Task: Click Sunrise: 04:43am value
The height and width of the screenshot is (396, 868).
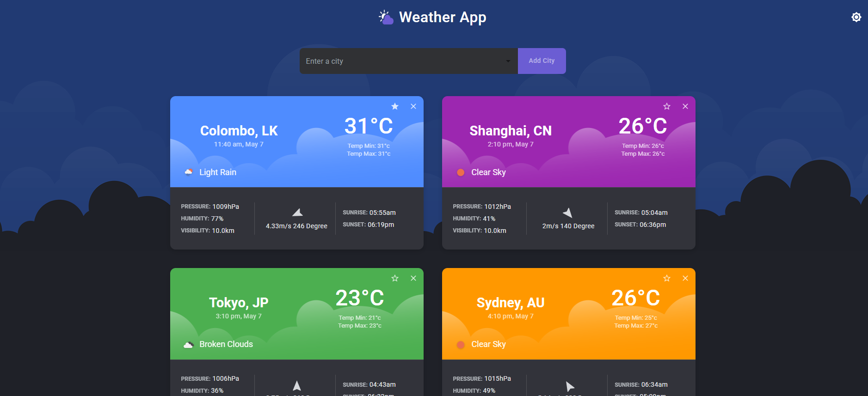Action: (x=369, y=384)
